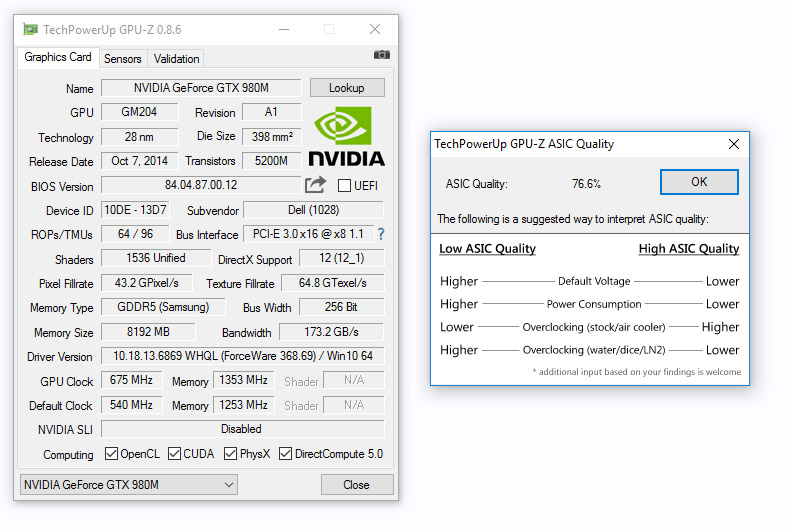The width and height of the screenshot is (791, 530).
Task: Click the Transistors value 5200M
Action: (x=271, y=161)
